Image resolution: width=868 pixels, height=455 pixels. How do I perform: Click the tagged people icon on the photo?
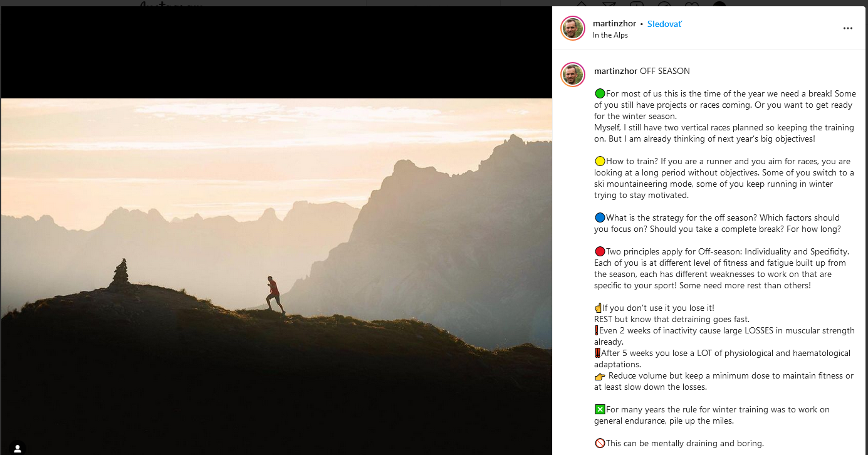point(18,447)
